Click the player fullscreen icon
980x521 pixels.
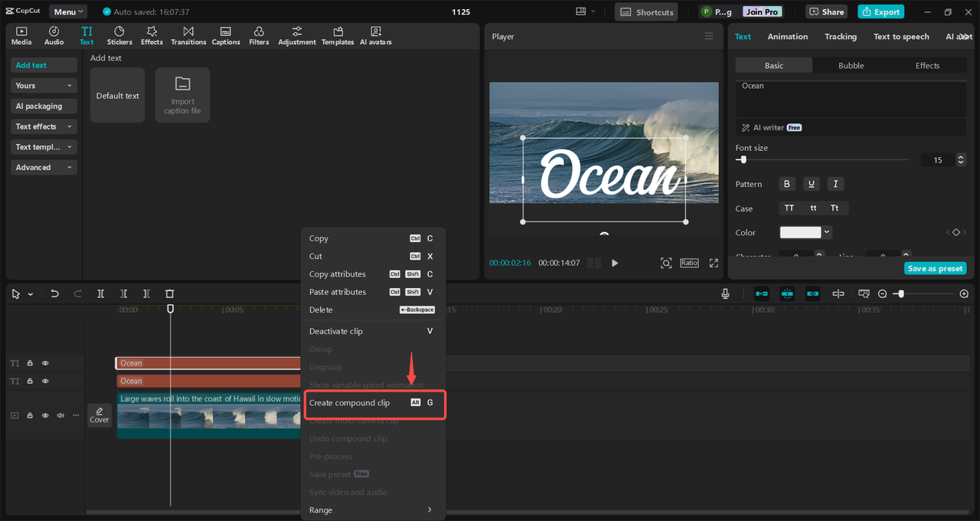714,263
